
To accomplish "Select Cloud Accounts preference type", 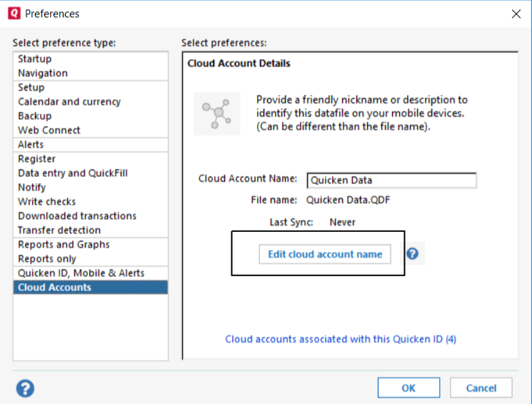I will pos(91,288).
